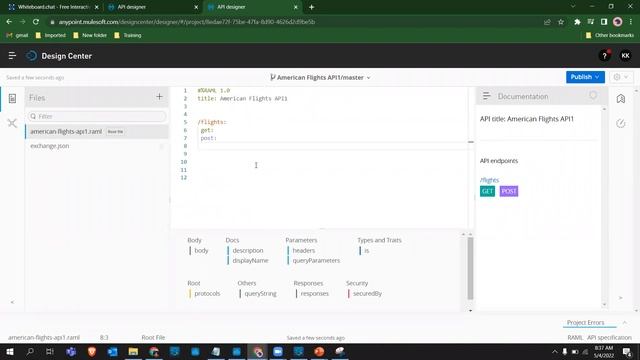Insert protocols suggestion
640x360 pixels.
point(207,293)
